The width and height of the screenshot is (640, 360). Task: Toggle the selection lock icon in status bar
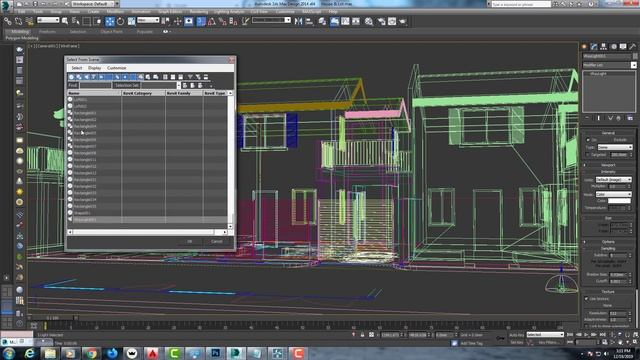click(362, 335)
